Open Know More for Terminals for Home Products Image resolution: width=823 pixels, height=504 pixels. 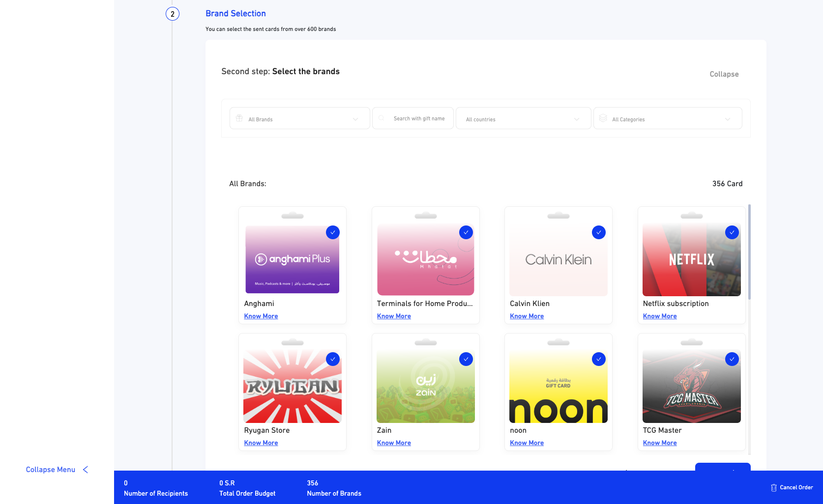[x=394, y=316]
